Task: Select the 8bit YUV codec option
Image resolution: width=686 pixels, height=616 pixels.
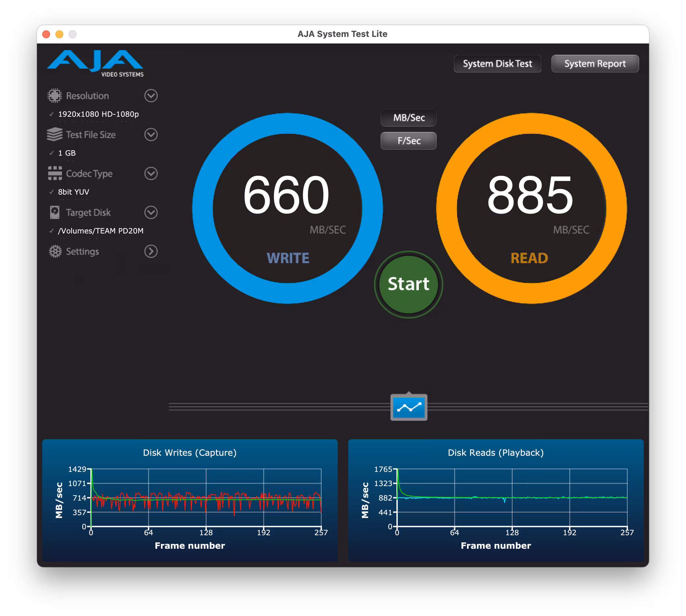Action: [74, 192]
